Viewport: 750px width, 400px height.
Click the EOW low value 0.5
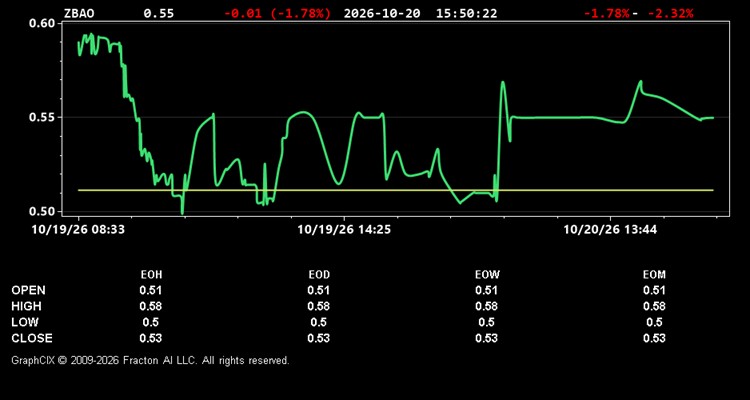click(486, 322)
